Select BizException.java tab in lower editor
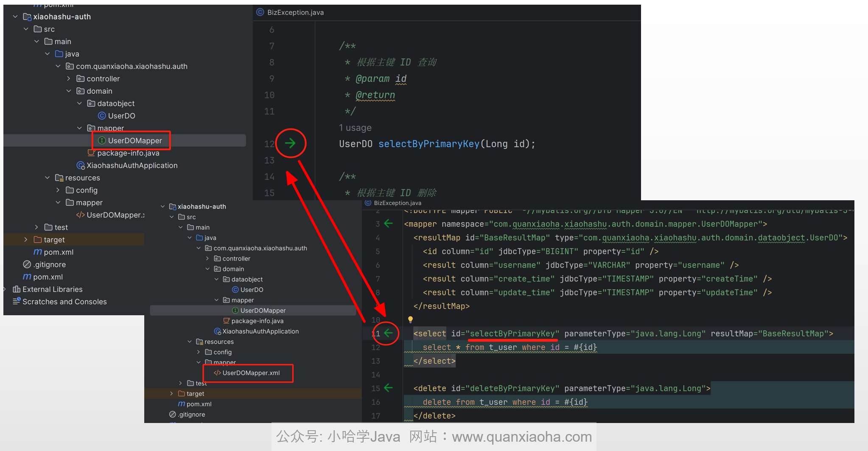 [397, 203]
